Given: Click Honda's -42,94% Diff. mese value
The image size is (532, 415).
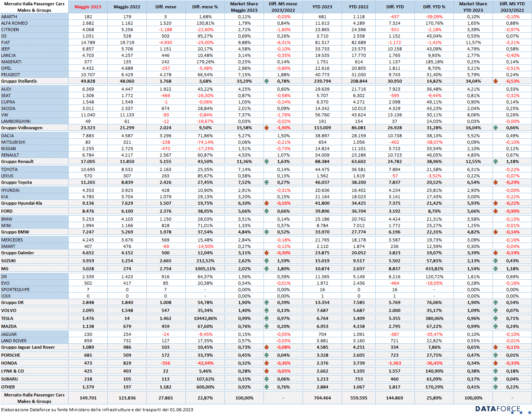Looking at the screenshot, I should point(205,363).
